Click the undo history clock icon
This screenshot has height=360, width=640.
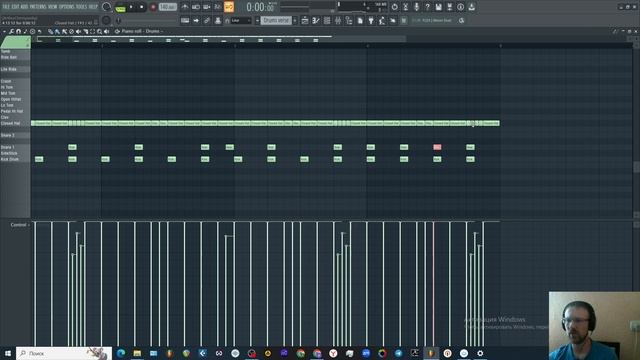click(x=394, y=7)
